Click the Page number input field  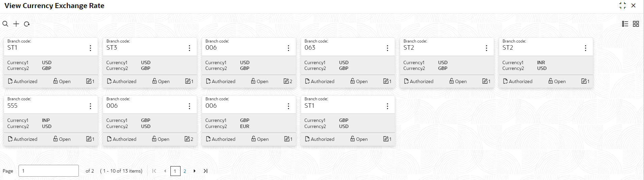49,171
